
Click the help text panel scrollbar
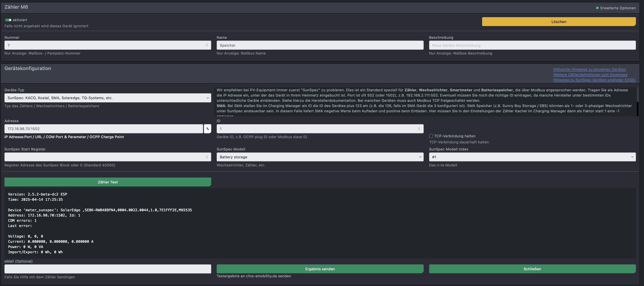click(x=637, y=102)
